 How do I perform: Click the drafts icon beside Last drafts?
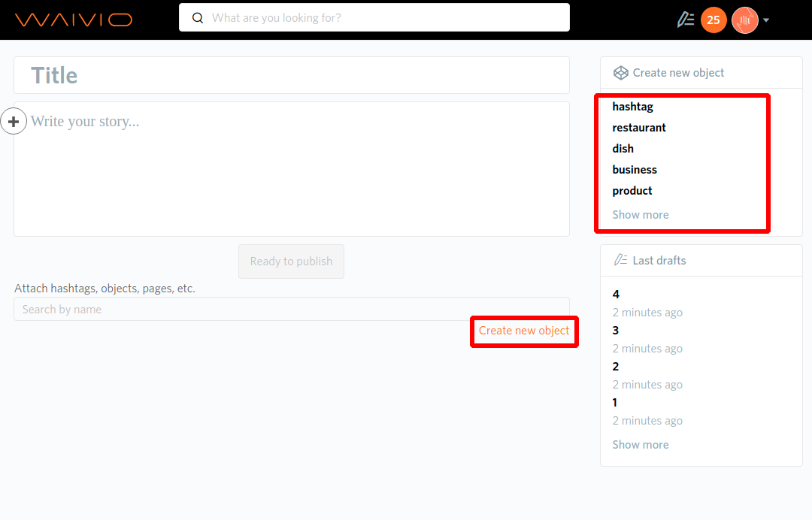[x=620, y=261]
